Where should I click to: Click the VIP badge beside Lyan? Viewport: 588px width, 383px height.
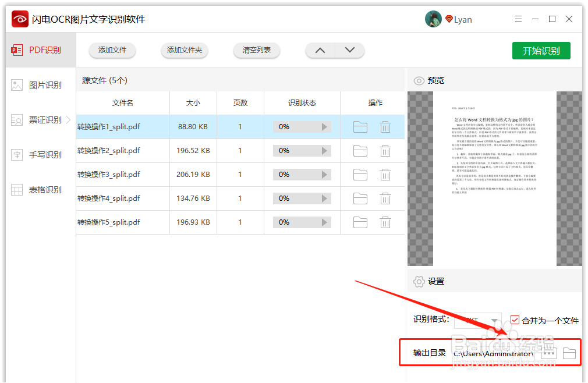coord(448,19)
